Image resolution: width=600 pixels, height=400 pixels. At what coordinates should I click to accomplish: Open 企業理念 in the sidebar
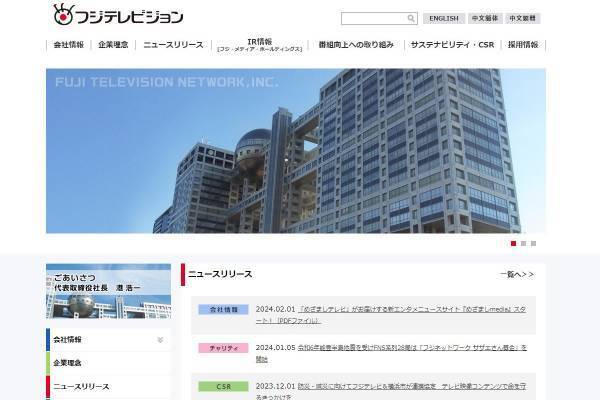[108, 363]
